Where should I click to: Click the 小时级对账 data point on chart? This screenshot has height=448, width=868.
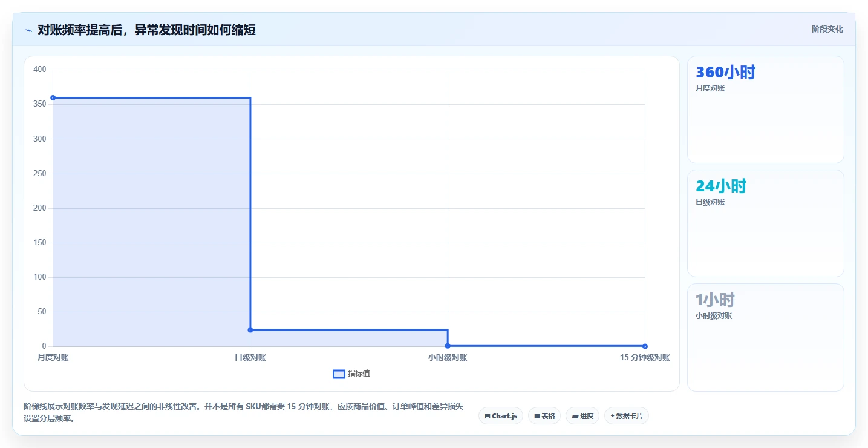point(448,346)
